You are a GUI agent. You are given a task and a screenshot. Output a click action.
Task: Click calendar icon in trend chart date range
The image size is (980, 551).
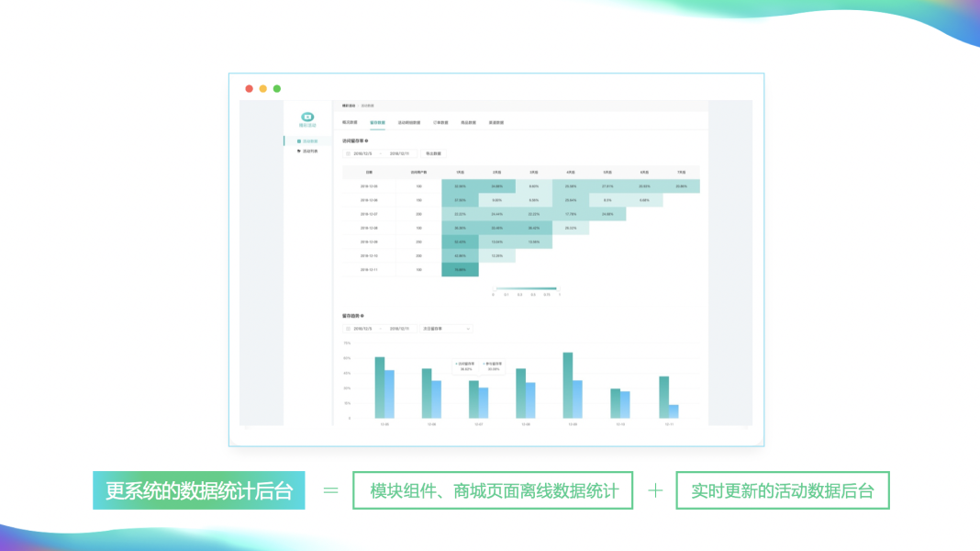pyautogui.click(x=349, y=328)
